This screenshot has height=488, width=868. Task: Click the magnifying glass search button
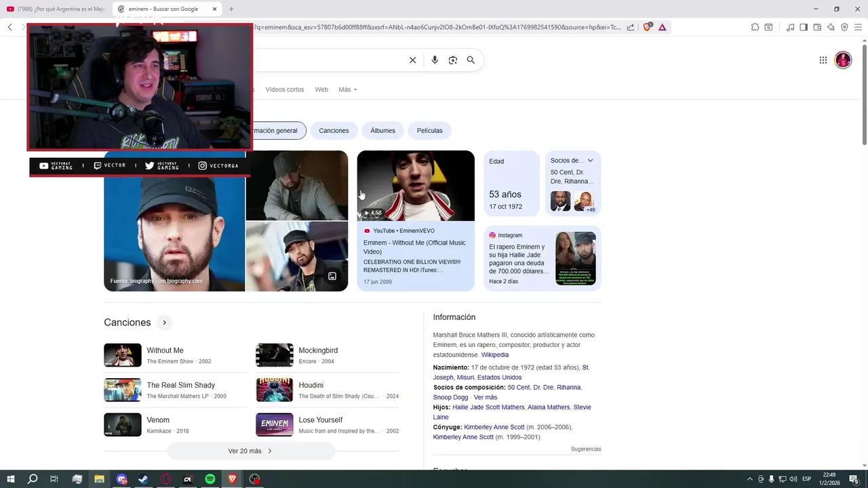[471, 60]
